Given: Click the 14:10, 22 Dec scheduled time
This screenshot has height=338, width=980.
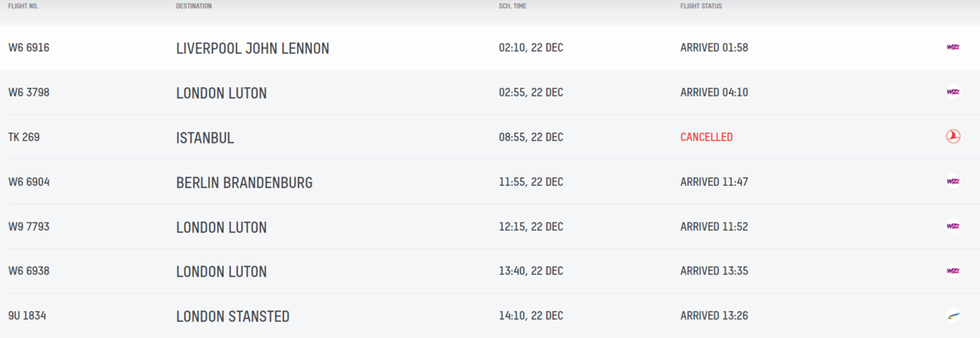Looking at the screenshot, I should [531, 316].
